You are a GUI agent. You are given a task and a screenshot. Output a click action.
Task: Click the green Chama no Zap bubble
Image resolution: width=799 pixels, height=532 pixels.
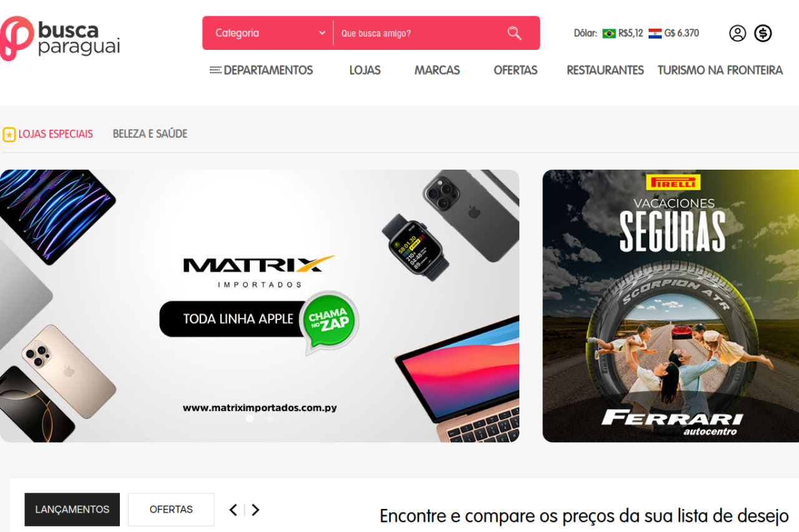coord(330,322)
